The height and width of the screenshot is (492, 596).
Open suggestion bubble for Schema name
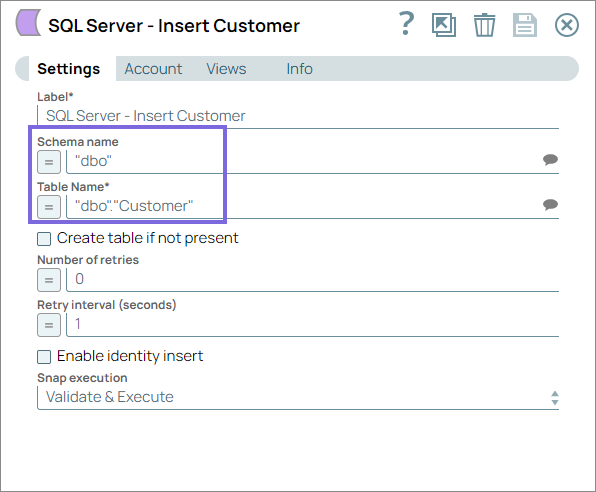550,159
